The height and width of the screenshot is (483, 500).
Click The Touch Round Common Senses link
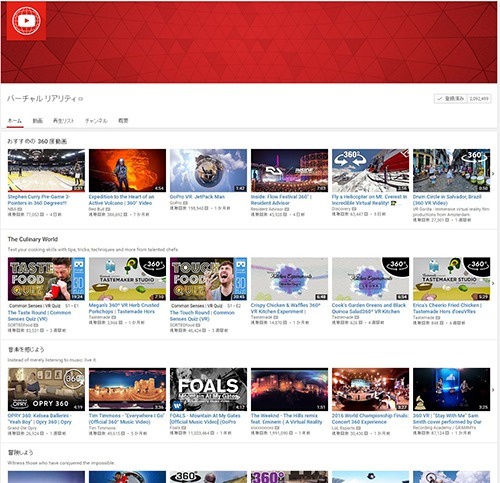coord(202,316)
